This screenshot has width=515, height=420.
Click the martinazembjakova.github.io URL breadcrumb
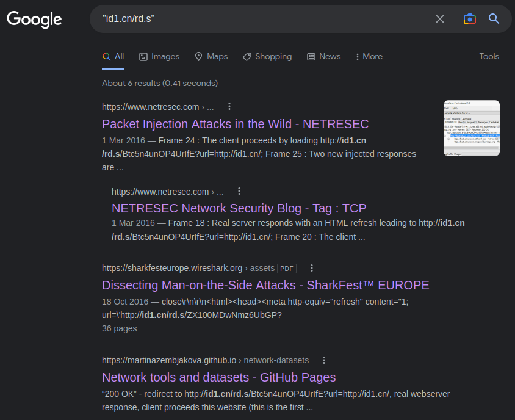click(x=205, y=360)
